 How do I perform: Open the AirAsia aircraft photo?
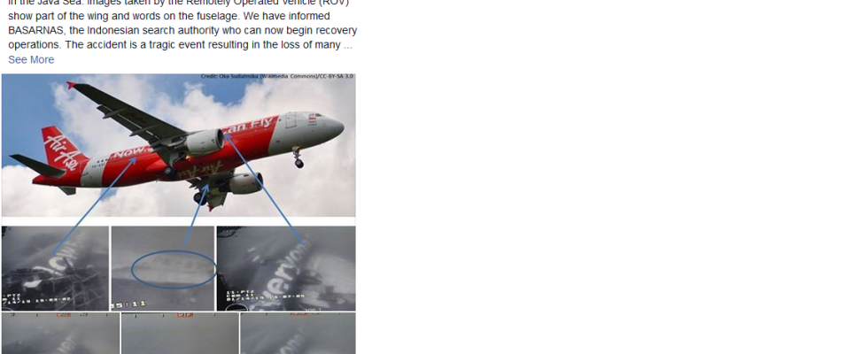point(178,145)
